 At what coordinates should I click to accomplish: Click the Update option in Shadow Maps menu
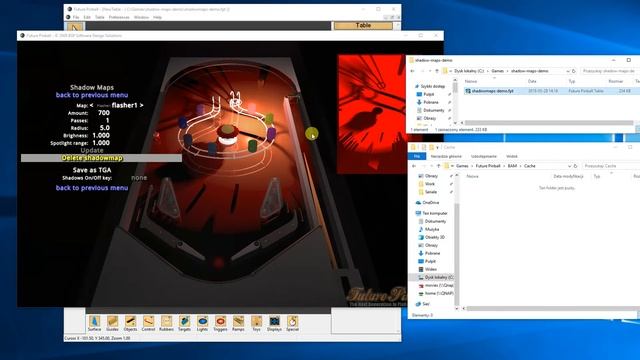click(92, 150)
